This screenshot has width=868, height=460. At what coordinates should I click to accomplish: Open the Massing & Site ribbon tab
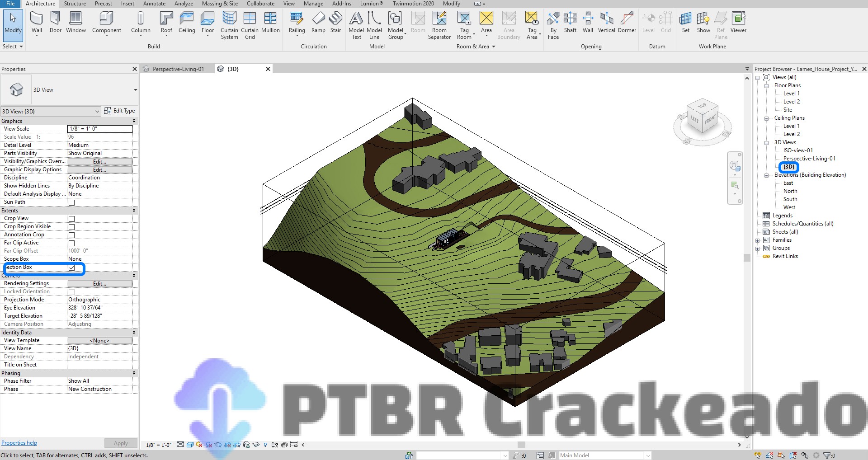[220, 4]
